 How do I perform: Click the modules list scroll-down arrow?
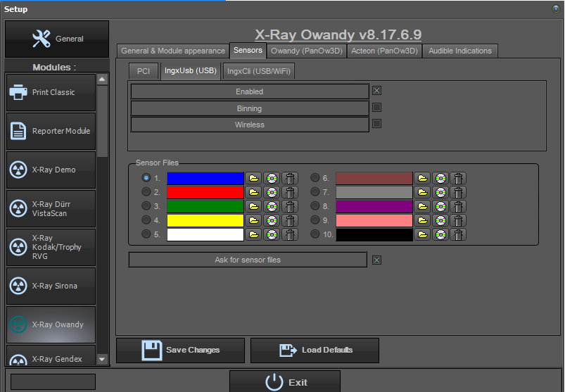click(102, 359)
